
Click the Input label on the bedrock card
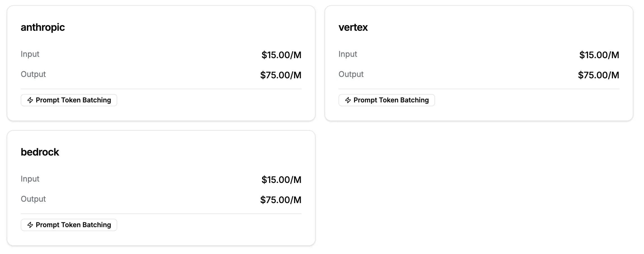(30, 179)
